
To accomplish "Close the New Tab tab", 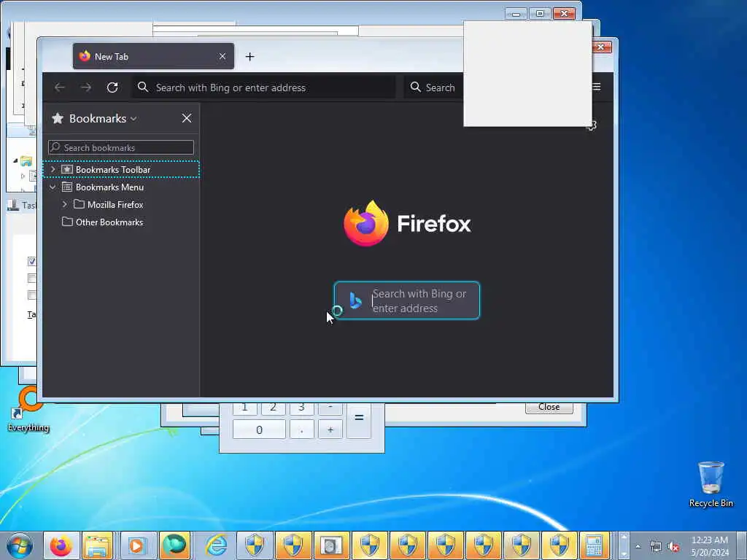I will click(x=222, y=56).
